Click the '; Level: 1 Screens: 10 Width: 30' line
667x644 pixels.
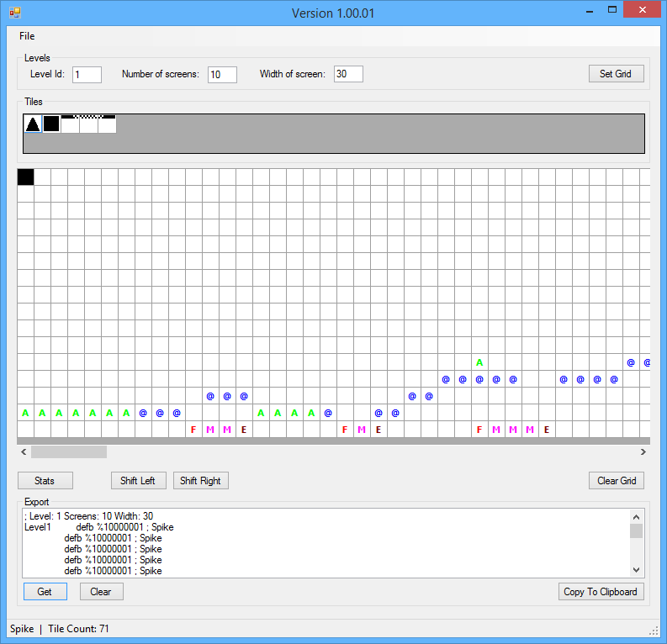88,516
